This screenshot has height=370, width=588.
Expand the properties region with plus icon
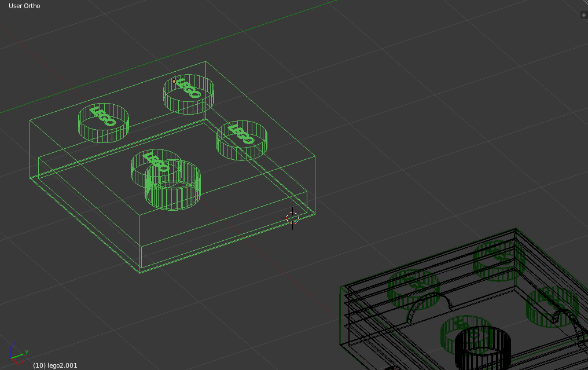point(584,15)
